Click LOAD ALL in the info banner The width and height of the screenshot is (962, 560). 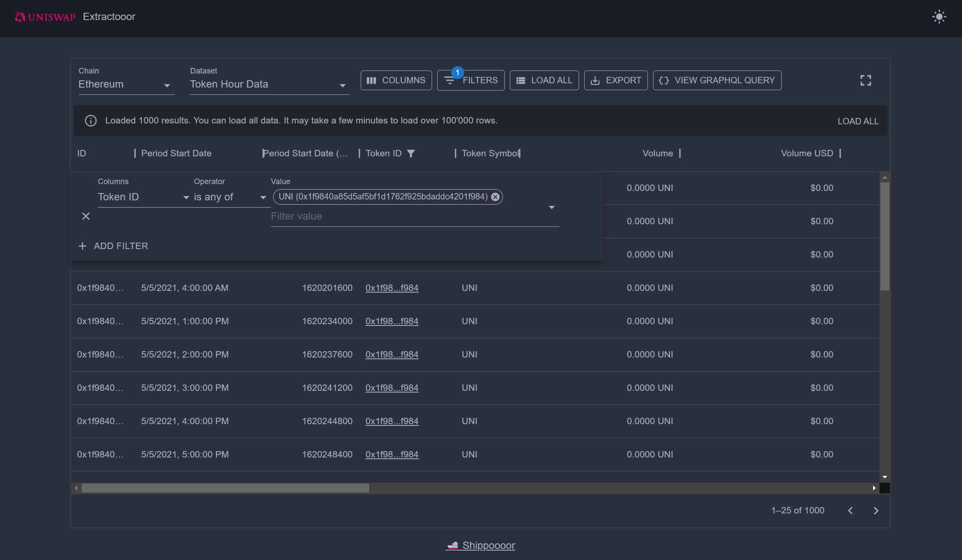click(858, 121)
